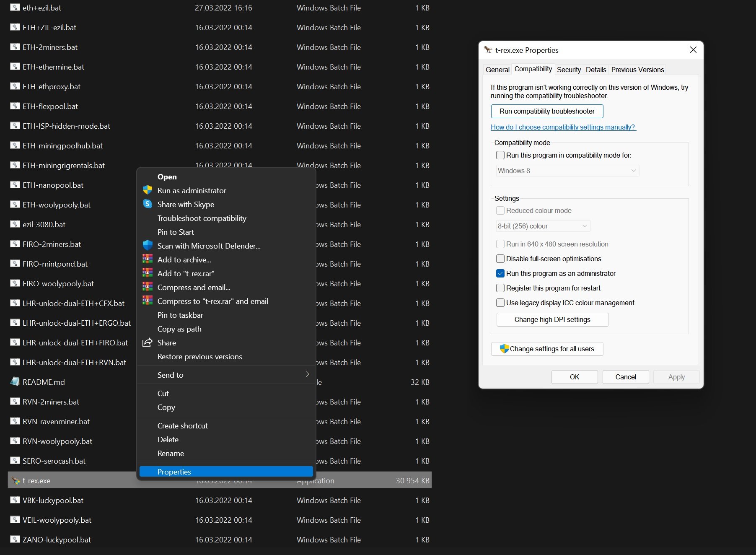Viewport: 756px width, 555px height.
Task: Open How do I choose compatibility settings manually link
Action: pyautogui.click(x=563, y=127)
